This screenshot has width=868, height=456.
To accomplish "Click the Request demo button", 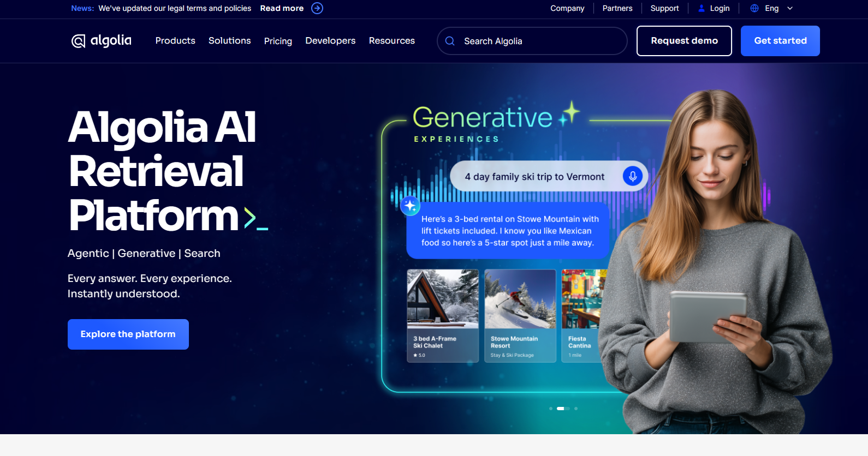I will [684, 41].
